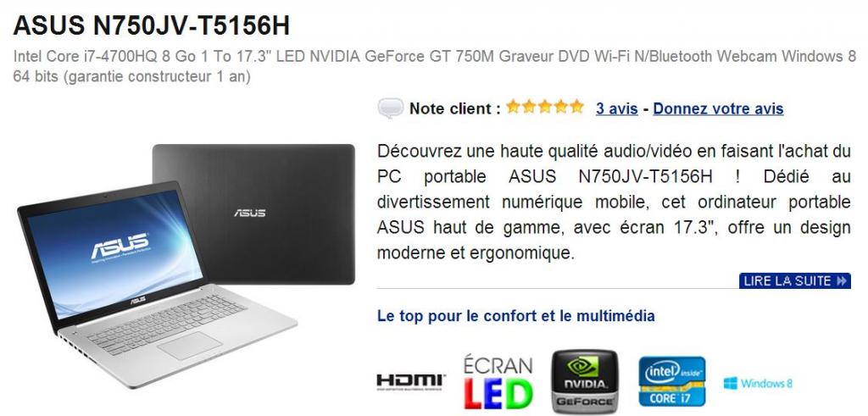868x416 pixels.
Task: Click the Note client label
Action: point(455,108)
